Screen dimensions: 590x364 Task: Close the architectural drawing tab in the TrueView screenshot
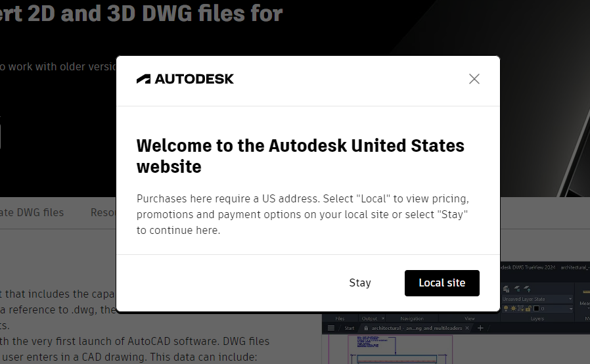467,328
